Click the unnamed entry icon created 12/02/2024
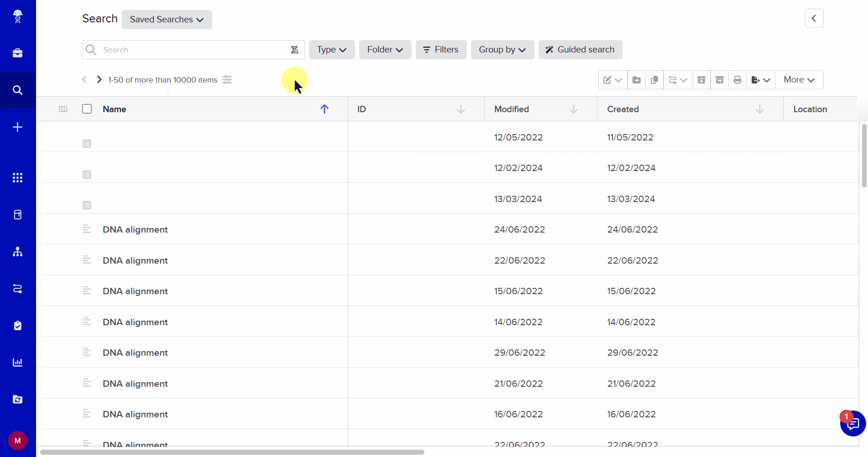Viewport: 868px width, 457px height. pyautogui.click(x=87, y=174)
